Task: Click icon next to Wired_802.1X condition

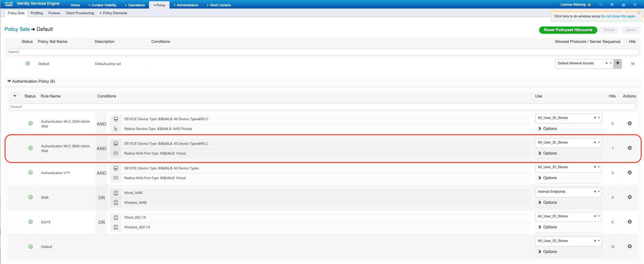Action: (116, 217)
